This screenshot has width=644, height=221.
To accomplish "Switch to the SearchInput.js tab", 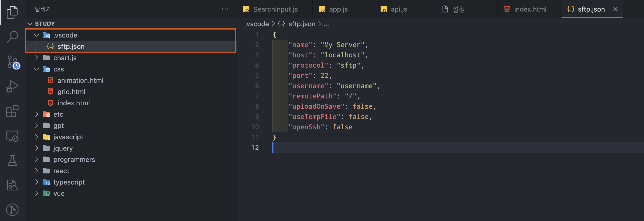I will (274, 9).
